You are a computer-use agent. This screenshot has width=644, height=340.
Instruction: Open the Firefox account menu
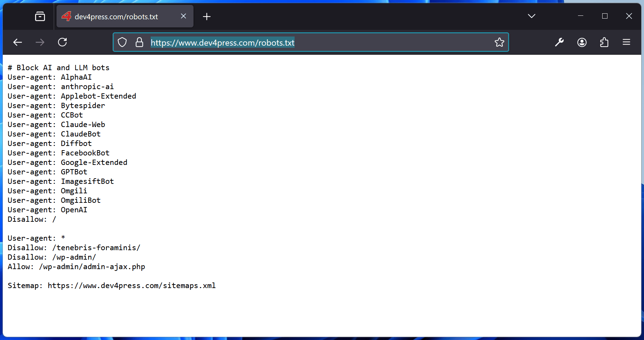pos(582,42)
